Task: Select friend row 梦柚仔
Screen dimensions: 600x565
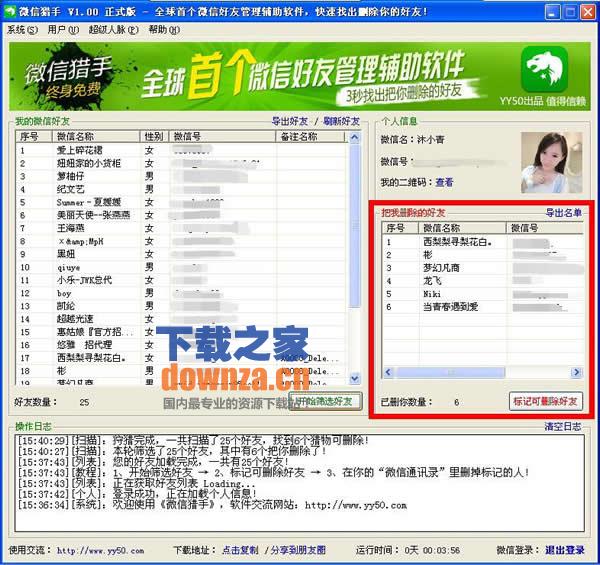Action: (182, 176)
